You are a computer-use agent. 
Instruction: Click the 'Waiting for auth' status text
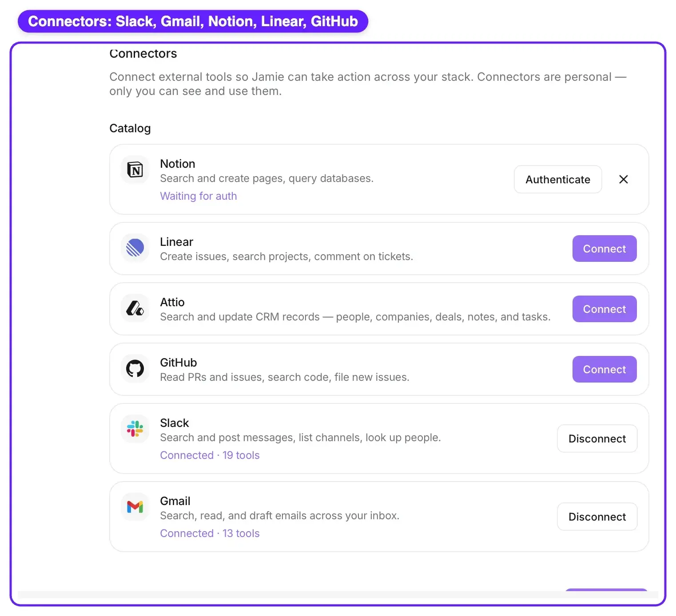tap(199, 196)
